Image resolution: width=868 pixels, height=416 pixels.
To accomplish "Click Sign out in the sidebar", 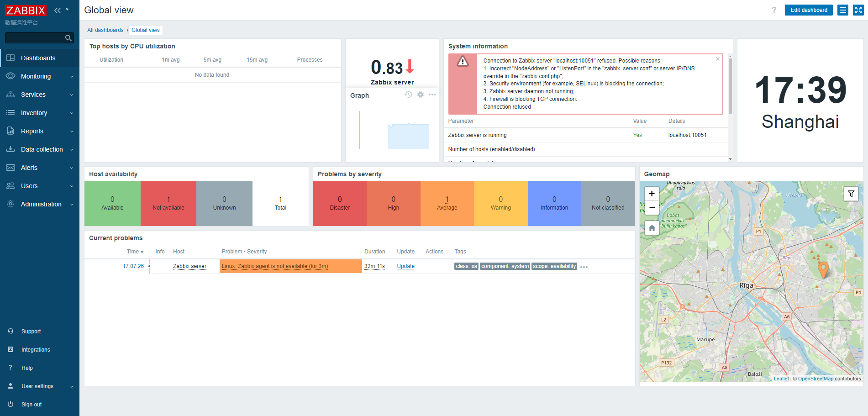I will click(40, 405).
